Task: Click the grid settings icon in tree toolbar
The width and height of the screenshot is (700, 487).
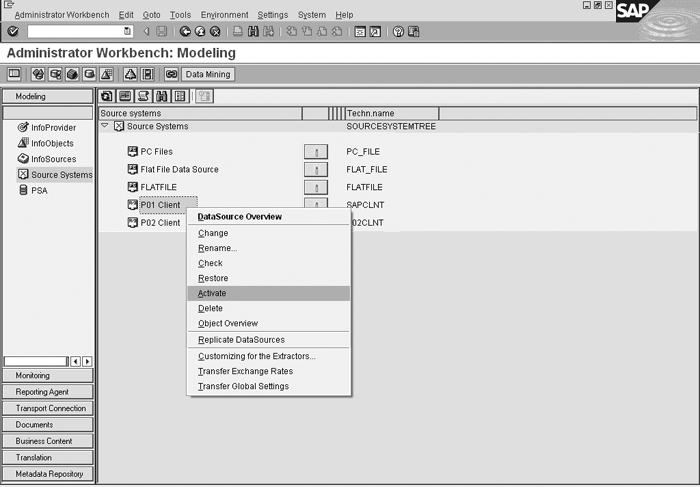Action: pos(180,96)
